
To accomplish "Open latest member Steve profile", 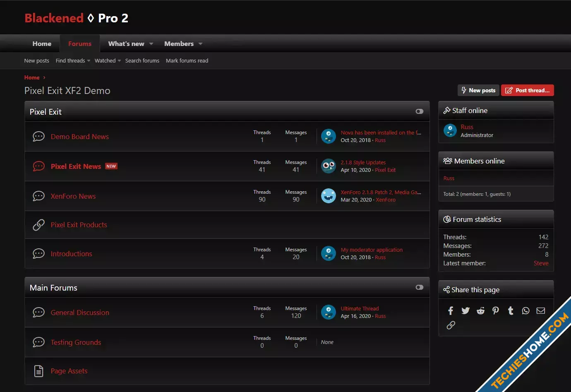I will pos(541,263).
